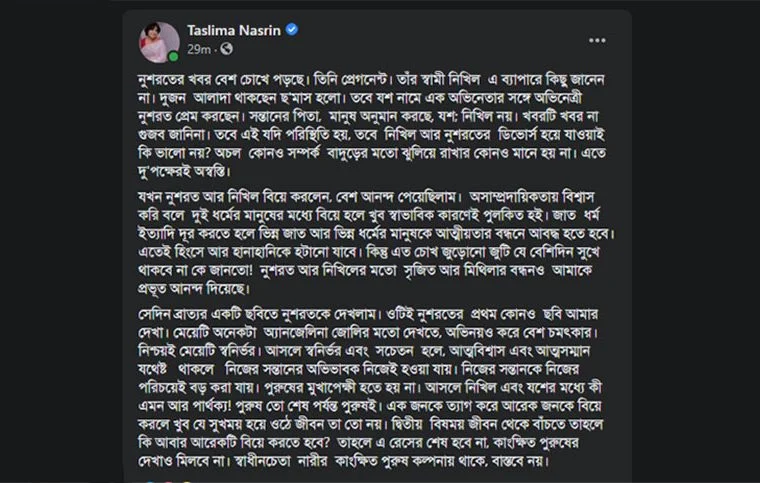The image size is (760, 483).
Task: Click the second paragraph beginning with যখন নুশরত
Action: pyautogui.click(x=376, y=243)
